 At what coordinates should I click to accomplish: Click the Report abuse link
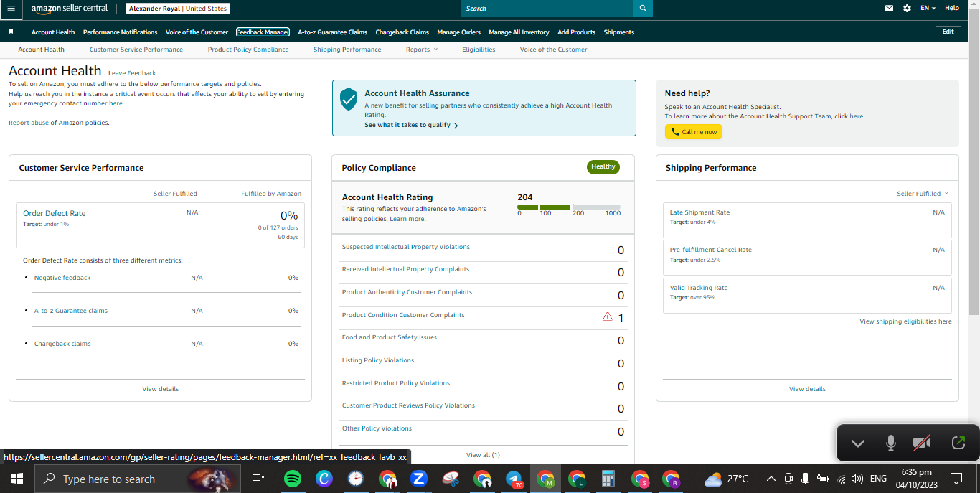(29, 123)
